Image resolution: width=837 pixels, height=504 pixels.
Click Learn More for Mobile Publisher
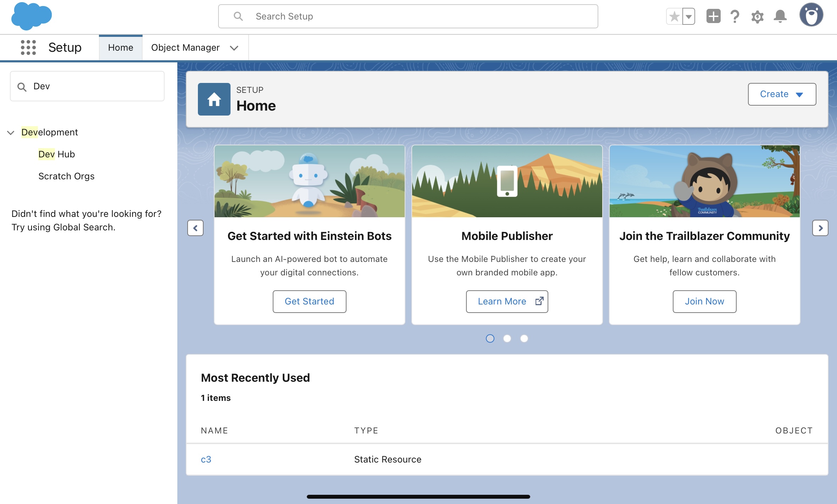click(507, 301)
